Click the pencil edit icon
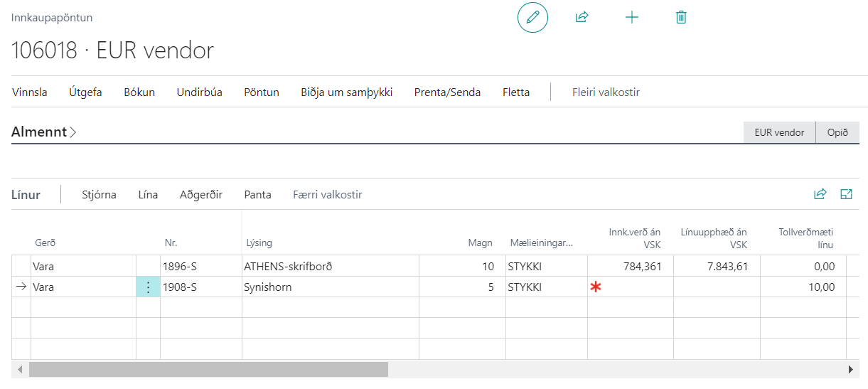 click(532, 18)
